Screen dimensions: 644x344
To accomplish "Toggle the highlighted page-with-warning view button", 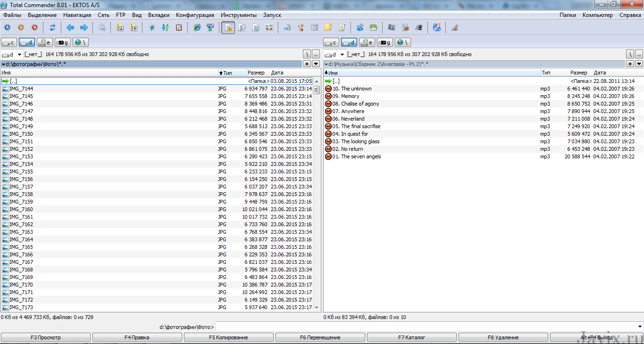I will point(228,27).
